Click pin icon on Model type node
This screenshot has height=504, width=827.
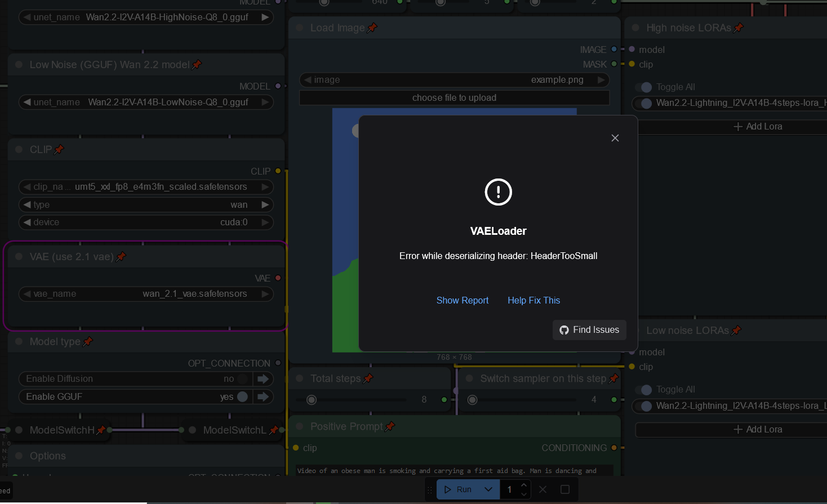pos(88,341)
